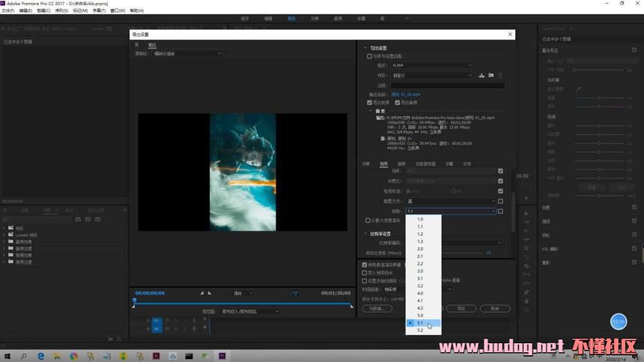Switch to the Publish tab
Screen dimensions: 644x362
click(467, 164)
